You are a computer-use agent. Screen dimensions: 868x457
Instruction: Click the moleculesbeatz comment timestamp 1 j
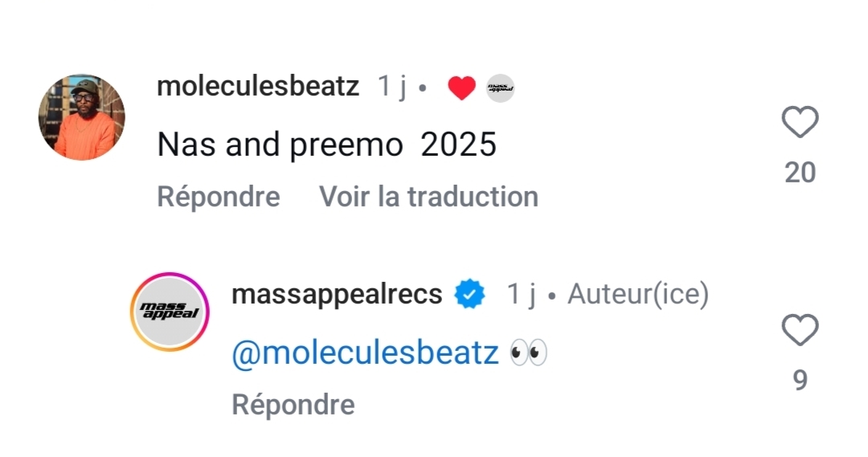coord(393,87)
